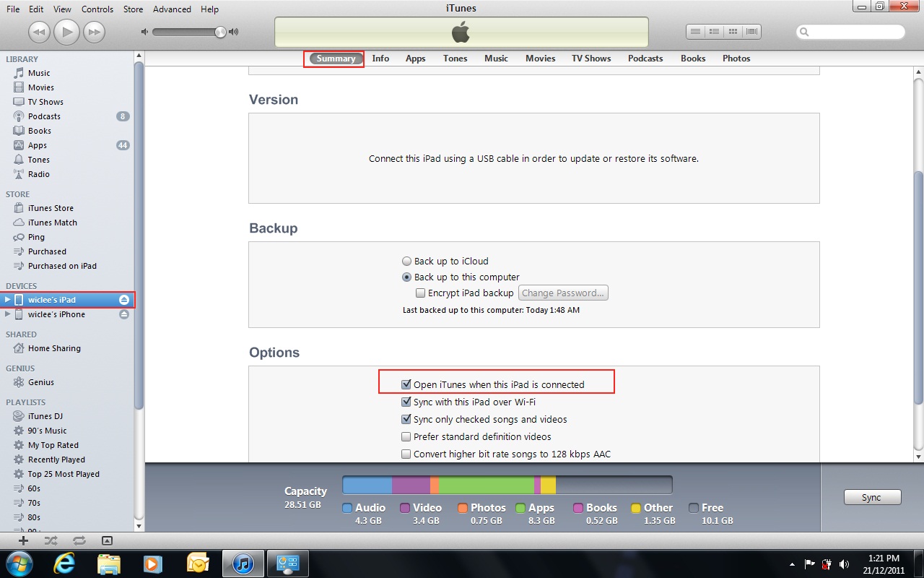Mute using the low-volume speaker icon
This screenshot has height=578, width=924.
click(x=144, y=32)
